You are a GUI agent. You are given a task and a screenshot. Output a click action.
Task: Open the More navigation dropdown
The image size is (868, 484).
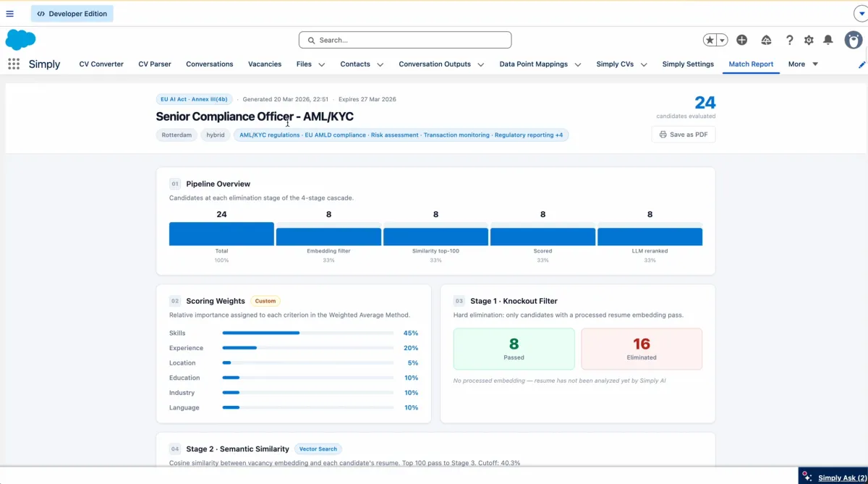click(x=803, y=64)
